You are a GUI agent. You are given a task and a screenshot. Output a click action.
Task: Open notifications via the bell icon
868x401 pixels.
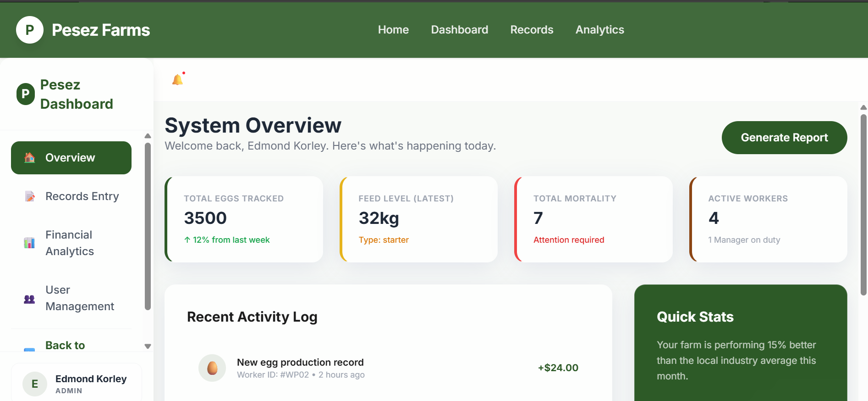point(178,79)
